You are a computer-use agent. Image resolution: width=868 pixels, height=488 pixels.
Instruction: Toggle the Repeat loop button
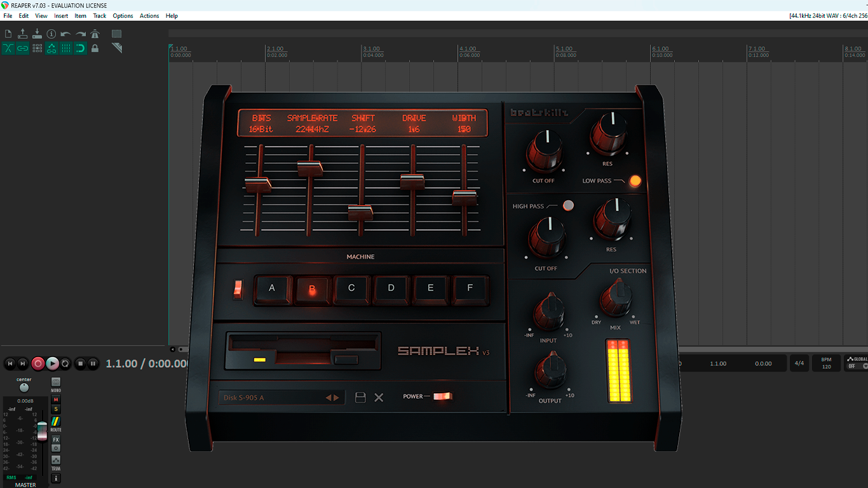point(65,363)
